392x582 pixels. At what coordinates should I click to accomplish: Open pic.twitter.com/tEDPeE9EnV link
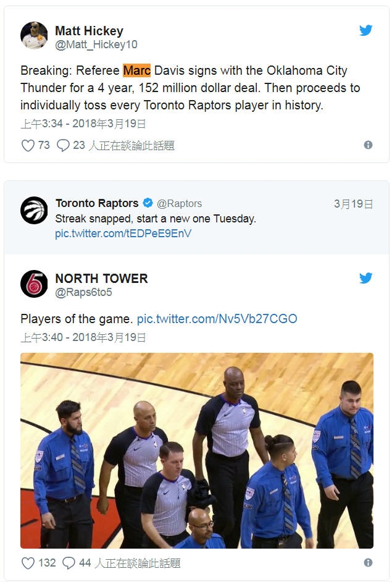[123, 234]
